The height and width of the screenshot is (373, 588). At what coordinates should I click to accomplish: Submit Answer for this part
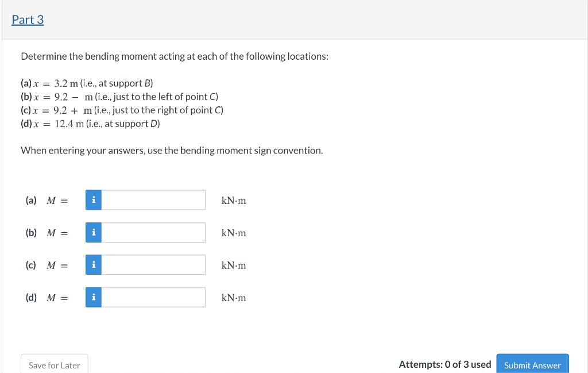532,364
